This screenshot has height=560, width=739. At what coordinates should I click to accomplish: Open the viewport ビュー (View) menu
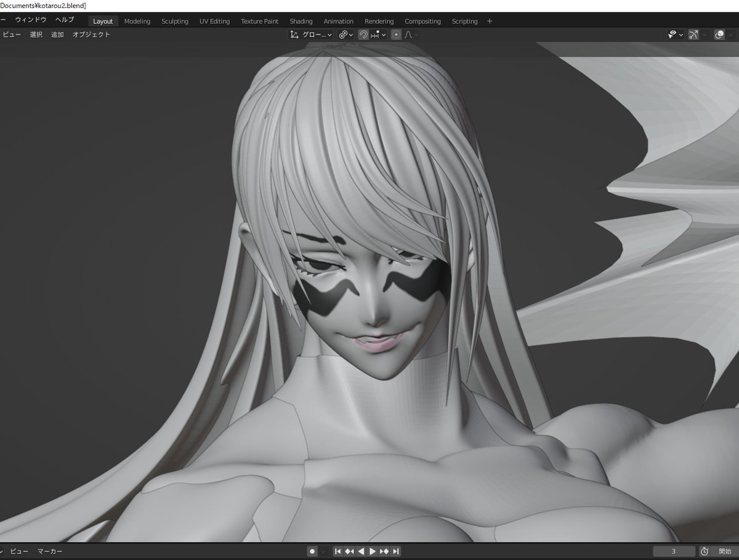point(11,35)
